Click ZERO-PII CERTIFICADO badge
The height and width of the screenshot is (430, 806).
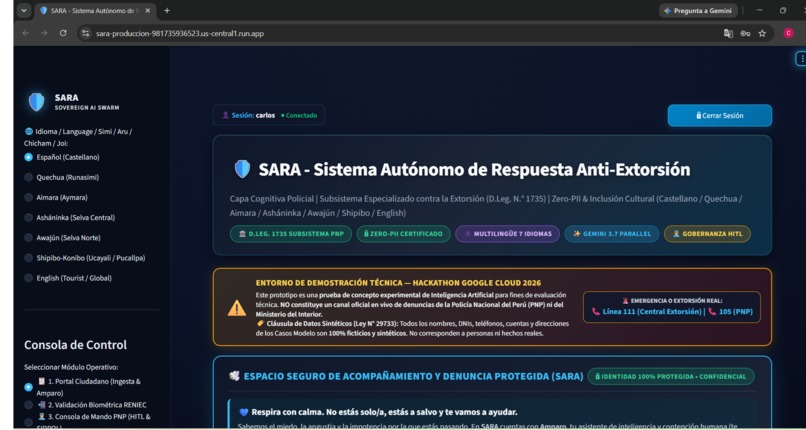click(x=404, y=234)
